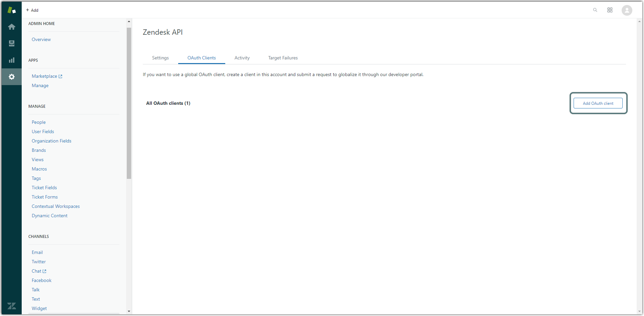Open Ticket Forms in sidebar
The image size is (644, 316).
pyautogui.click(x=45, y=197)
